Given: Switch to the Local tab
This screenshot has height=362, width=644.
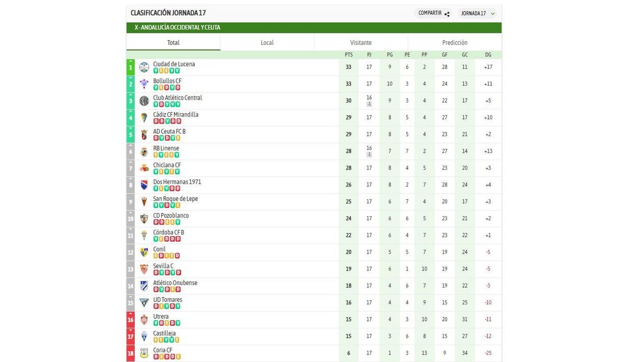Looking at the screenshot, I should [x=267, y=42].
